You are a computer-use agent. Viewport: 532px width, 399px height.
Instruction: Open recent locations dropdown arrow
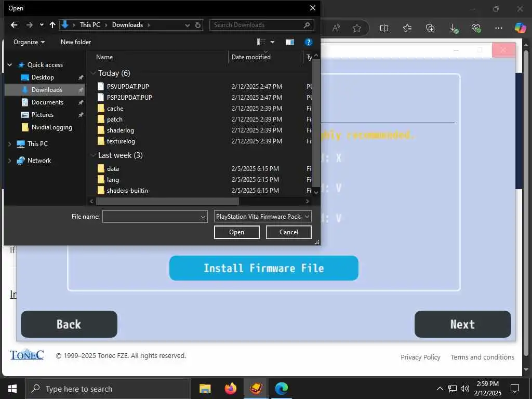point(42,25)
